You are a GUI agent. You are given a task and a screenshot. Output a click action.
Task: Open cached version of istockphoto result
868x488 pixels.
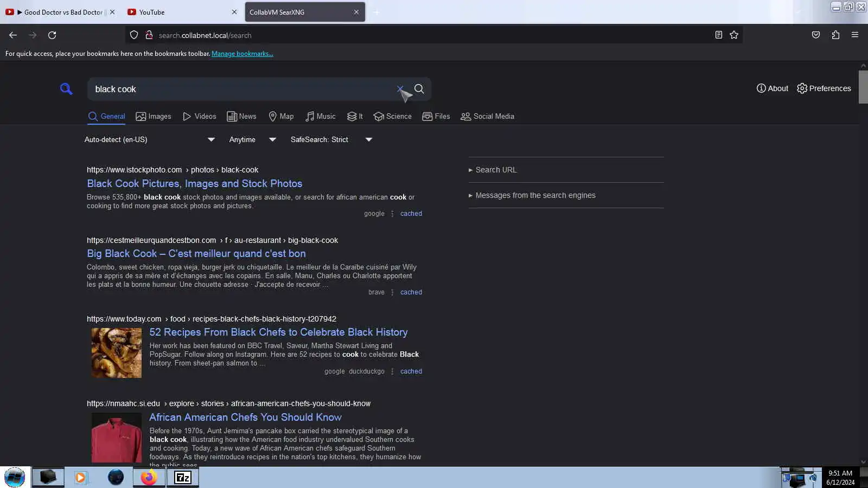click(x=411, y=214)
